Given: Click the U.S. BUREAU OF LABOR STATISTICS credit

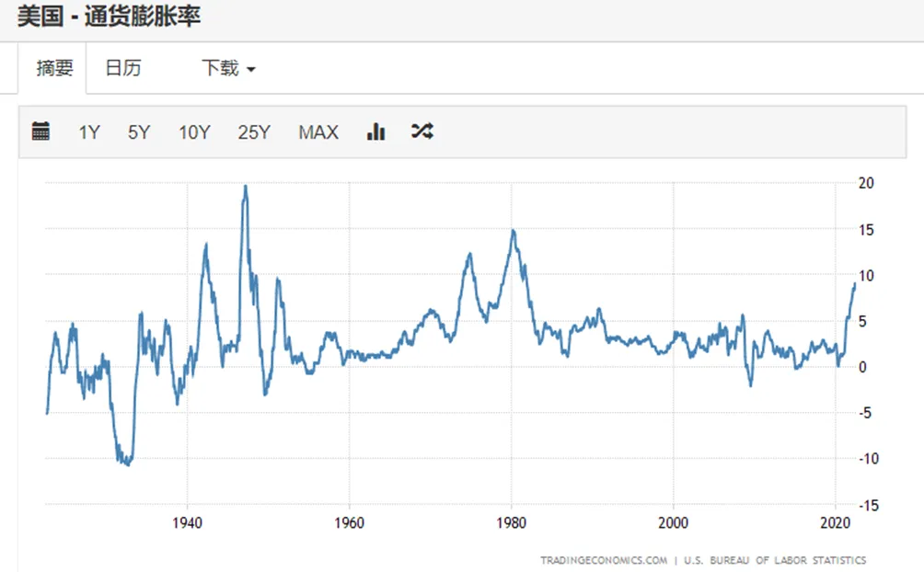Looking at the screenshot, I should (x=775, y=560).
